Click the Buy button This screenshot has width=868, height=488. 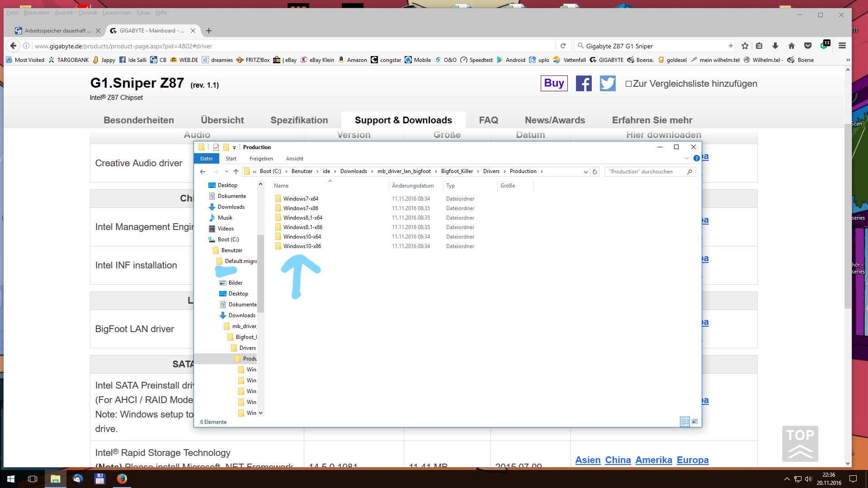click(554, 83)
